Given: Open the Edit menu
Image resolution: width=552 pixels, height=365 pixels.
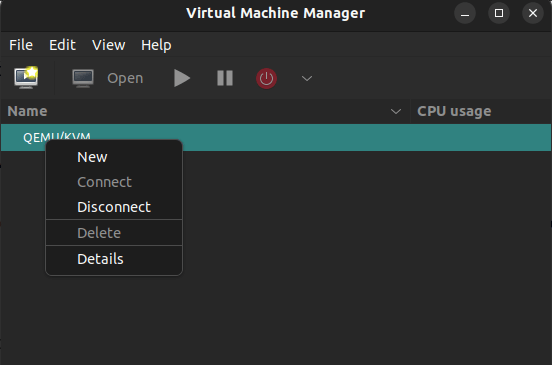Looking at the screenshot, I should (x=62, y=45).
